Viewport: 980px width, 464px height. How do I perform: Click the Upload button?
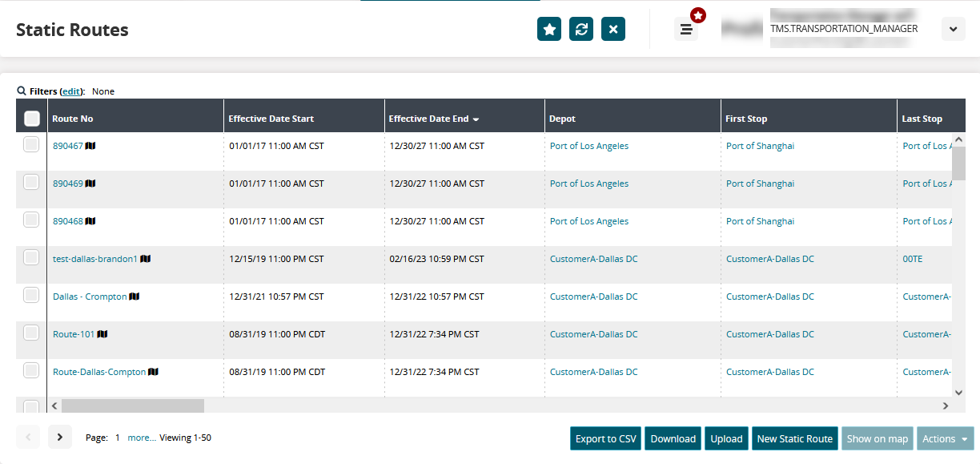(727, 438)
